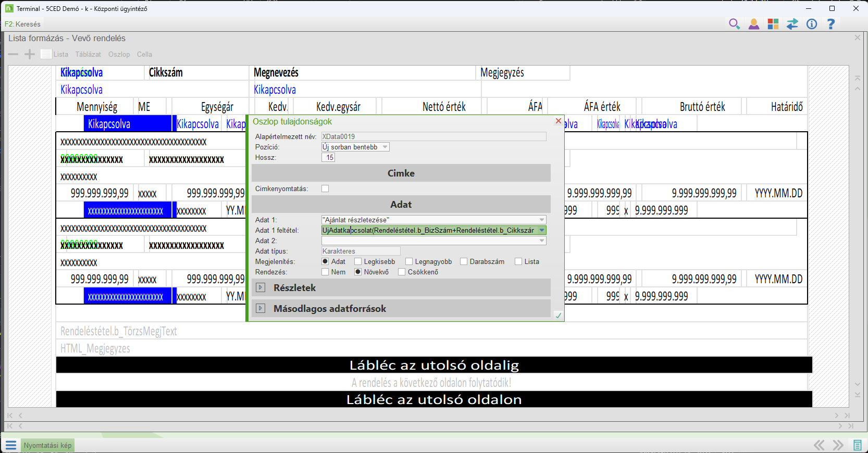Close the Oszlop tulajdonságok dialog
The image size is (868, 453).
click(558, 121)
